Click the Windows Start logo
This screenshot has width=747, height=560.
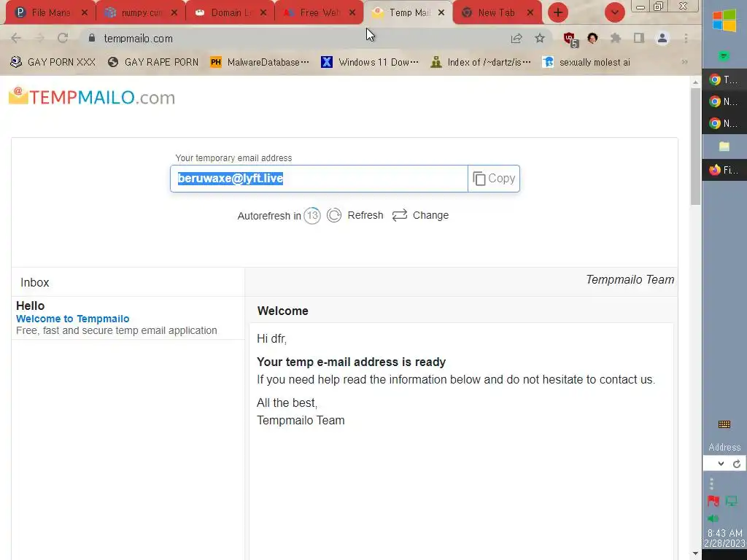[x=724, y=20]
